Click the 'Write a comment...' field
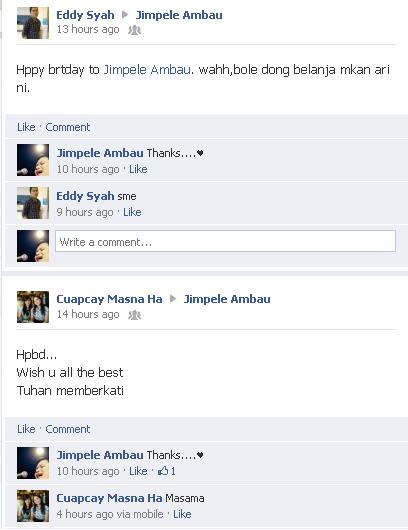The height and width of the screenshot is (530, 408). (225, 241)
